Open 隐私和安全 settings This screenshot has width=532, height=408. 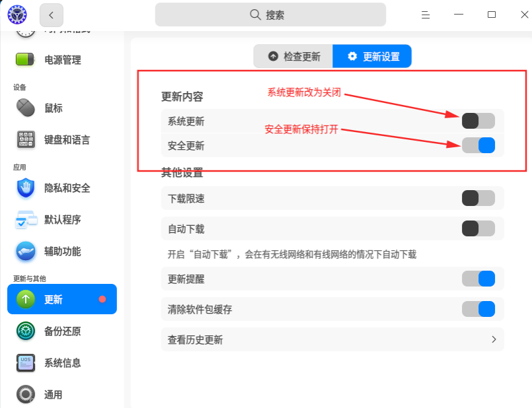tap(62, 187)
